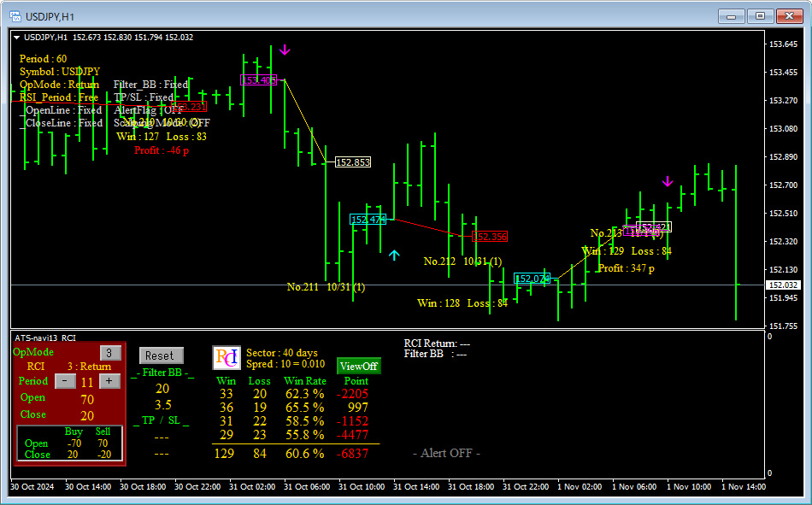This screenshot has height=505, width=812.
Task: Click the current price 152.032 tag
Action: click(784, 285)
